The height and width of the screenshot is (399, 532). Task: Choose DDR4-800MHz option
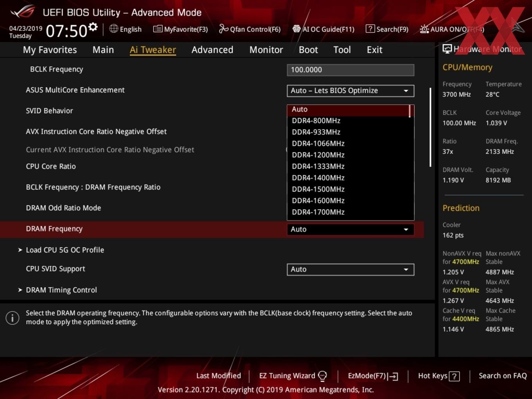coord(316,121)
